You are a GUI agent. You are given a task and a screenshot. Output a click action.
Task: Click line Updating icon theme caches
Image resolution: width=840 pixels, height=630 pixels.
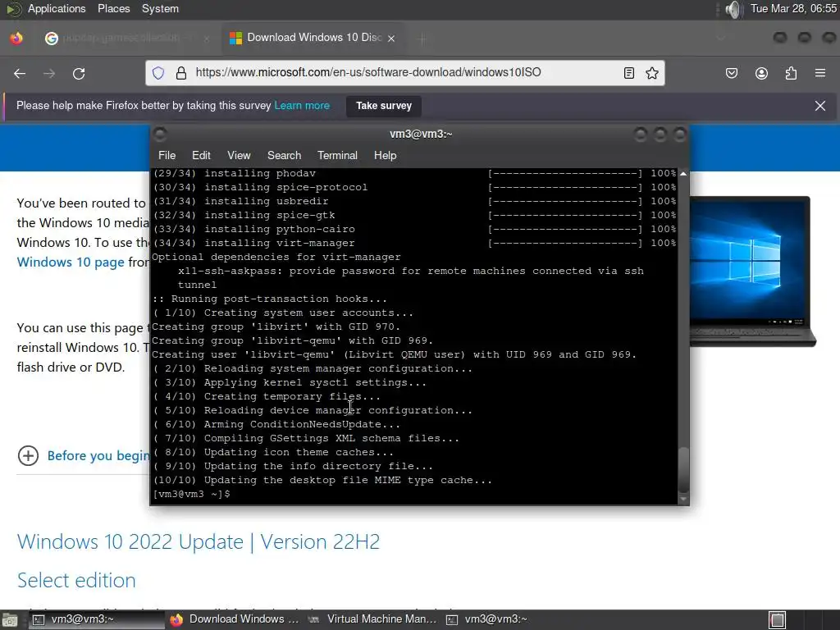point(273,452)
